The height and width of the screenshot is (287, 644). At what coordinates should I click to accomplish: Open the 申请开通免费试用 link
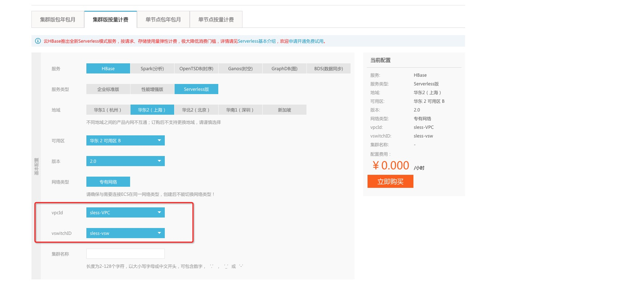click(x=306, y=41)
